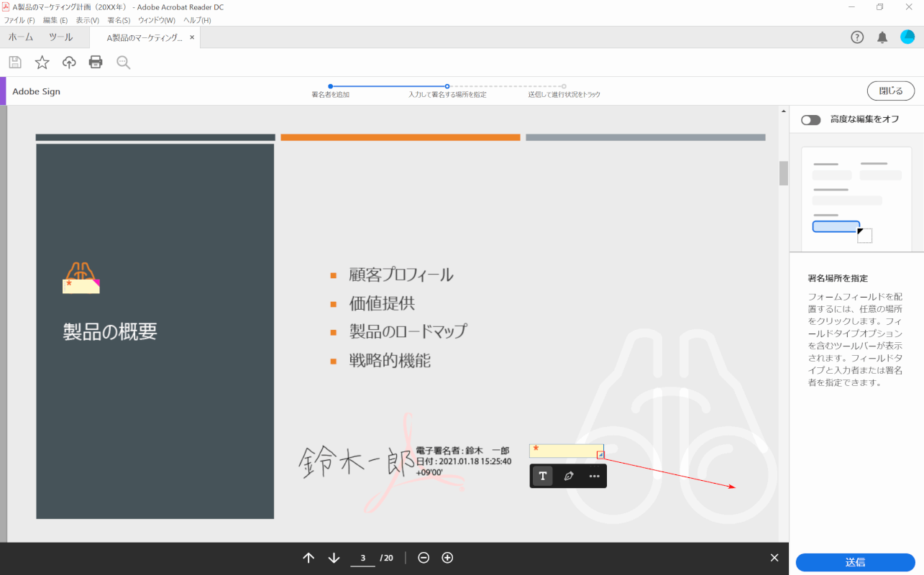Screen dimensions: 924x575
Task: Click the 送信 button
Action: point(855,562)
